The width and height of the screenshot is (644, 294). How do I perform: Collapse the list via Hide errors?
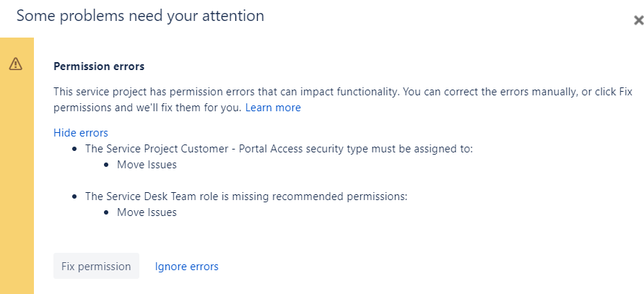[x=81, y=133]
